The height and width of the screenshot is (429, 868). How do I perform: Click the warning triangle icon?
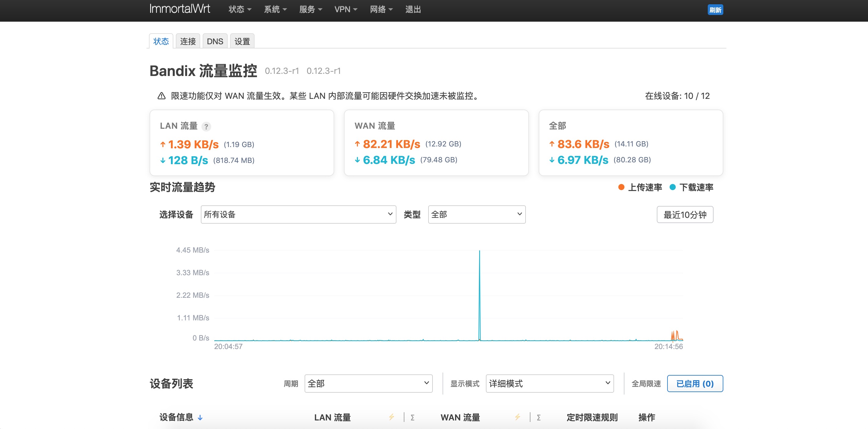161,96
